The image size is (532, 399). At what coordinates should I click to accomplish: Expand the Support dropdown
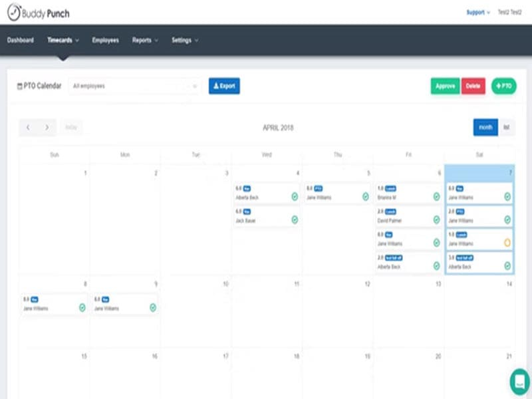coord(478,12)
